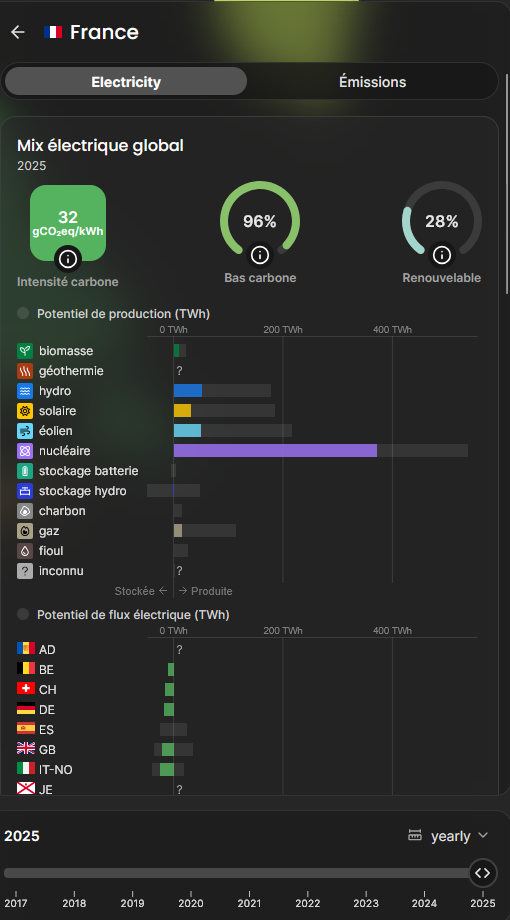Click the stockage batterie icon

pyautogui.click(x=25, y=471)
